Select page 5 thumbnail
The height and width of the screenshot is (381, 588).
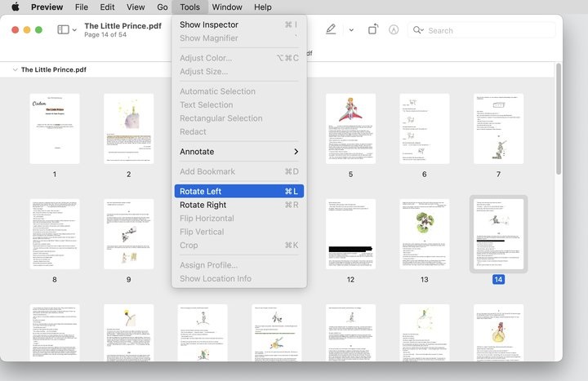pos(350,129)
